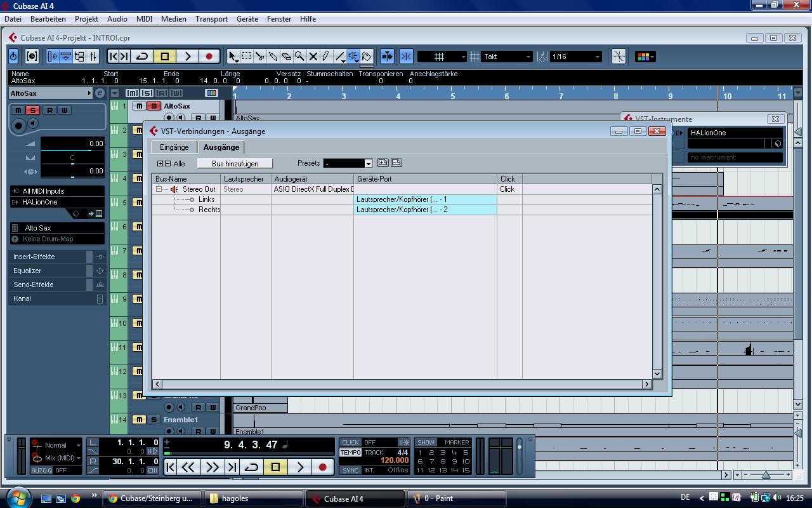This screenshot has height=508, width=812.
Task: Click the Record button in top toolbar
Action: pyautogui.click(x=209, y=57)
